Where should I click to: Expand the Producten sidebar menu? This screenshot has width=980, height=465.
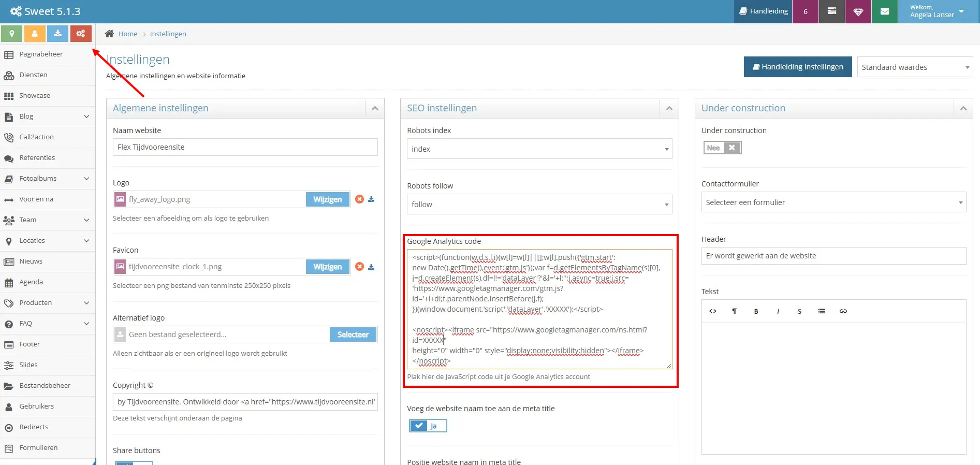(48, 303)
